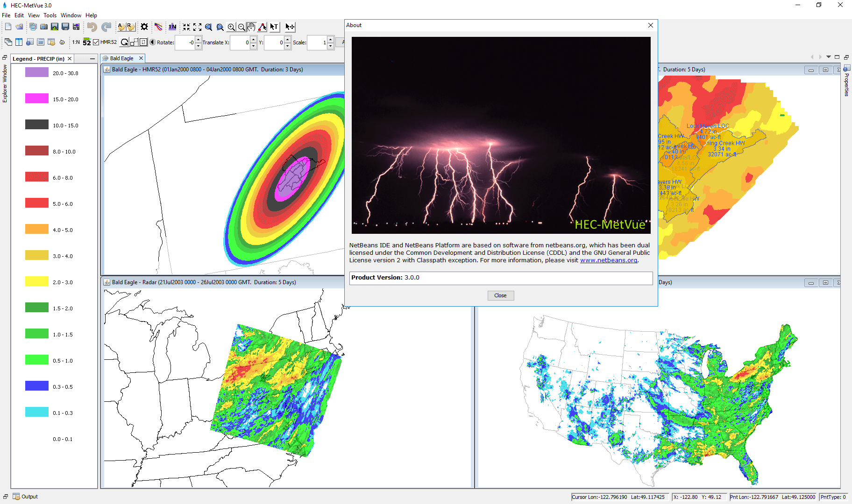Screen dimensions: 852x504
Task: Select the move pointer tool
Action: pyautogui.click(x=290, y=27)
